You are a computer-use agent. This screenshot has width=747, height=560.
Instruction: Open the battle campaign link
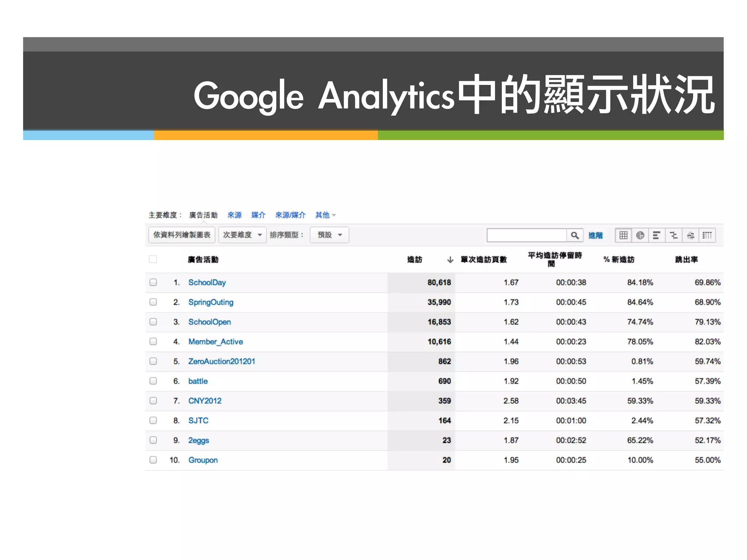tap(198, 381)
